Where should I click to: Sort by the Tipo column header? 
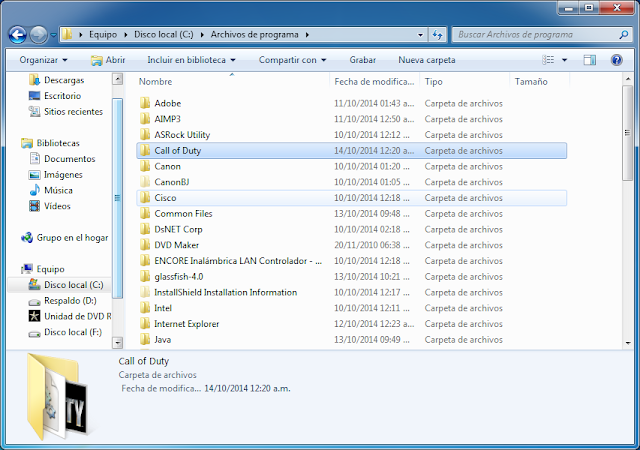[465, 82]
